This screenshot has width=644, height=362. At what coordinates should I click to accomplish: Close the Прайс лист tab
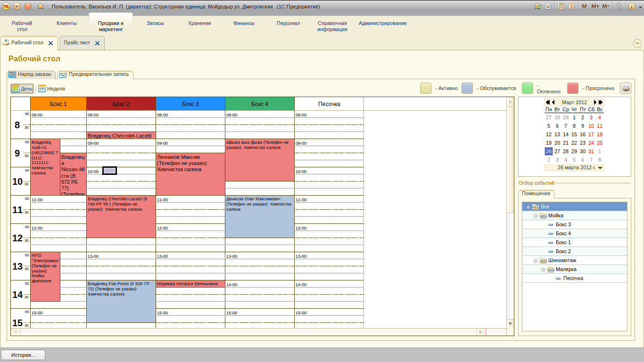tap(97, 43)
